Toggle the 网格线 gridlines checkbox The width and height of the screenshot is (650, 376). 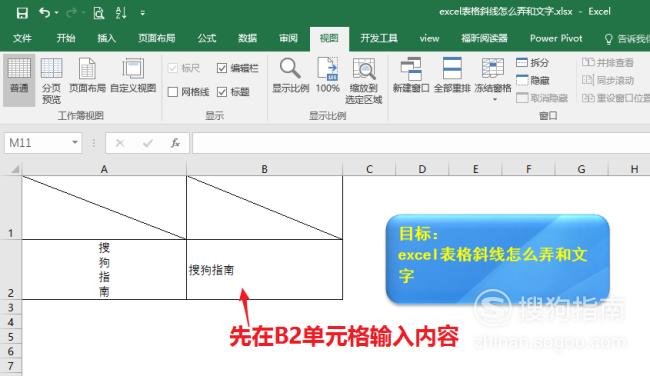(173, 92)
